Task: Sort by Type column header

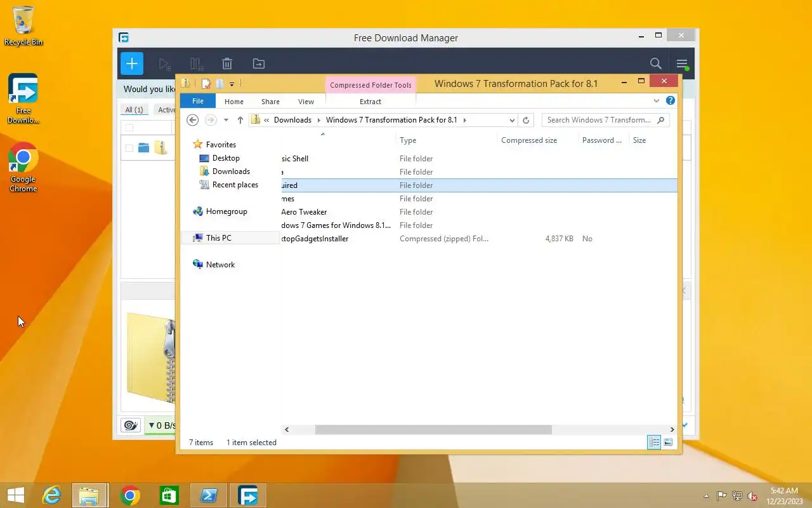Action: click(x=446, y=140)
